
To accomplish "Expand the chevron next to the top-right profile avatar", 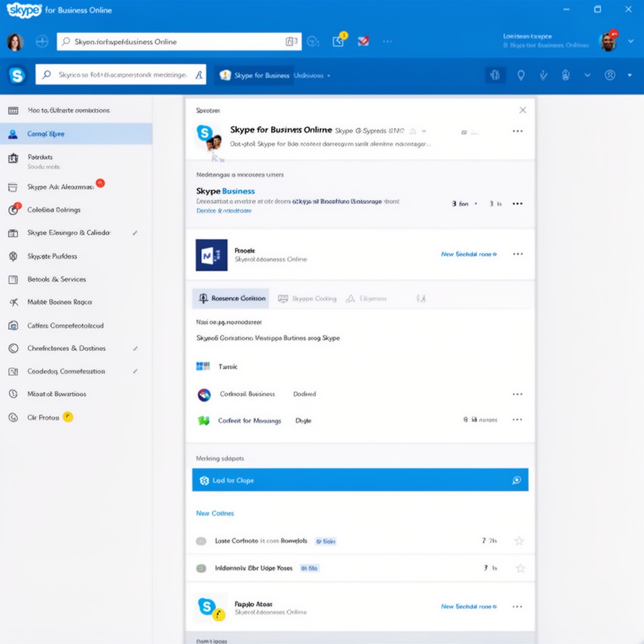I will pyautogui.click(x=630, y=42).
